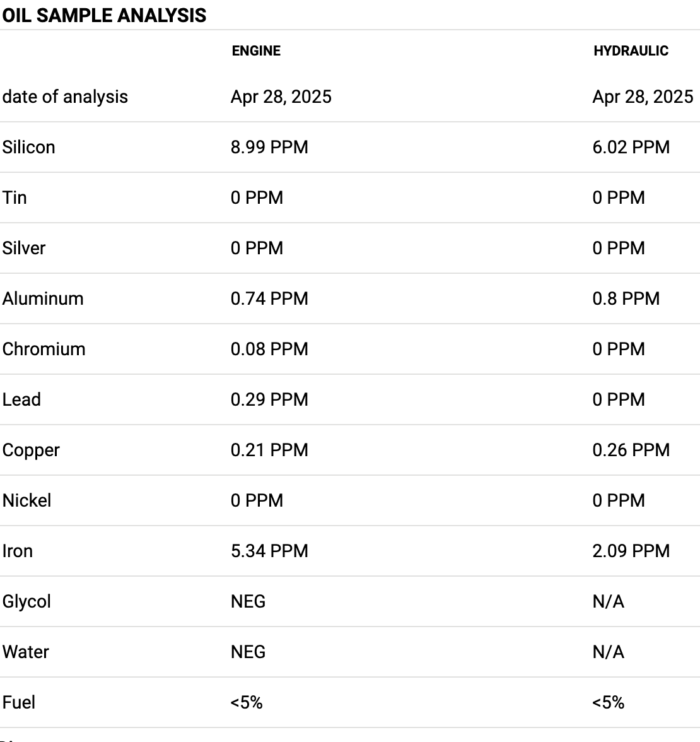700x742 pixels.
Task: Click the Silicon row label
Action: [28, 147]
